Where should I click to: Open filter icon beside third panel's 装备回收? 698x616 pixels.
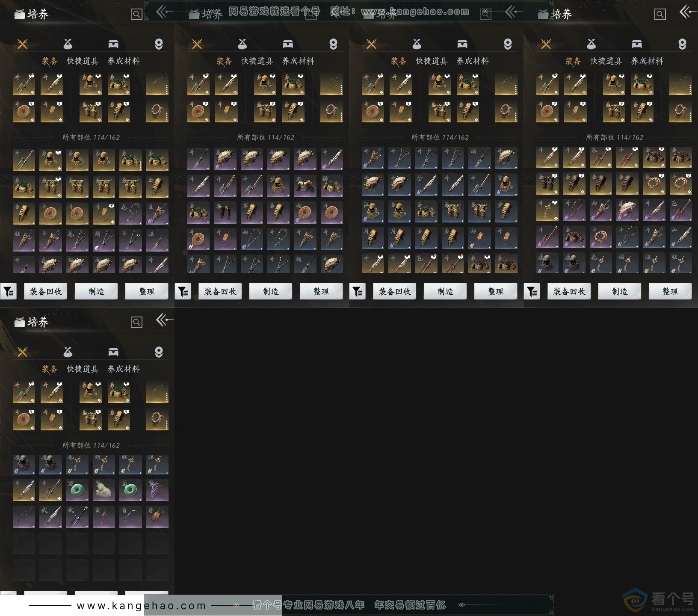[358, 292]
